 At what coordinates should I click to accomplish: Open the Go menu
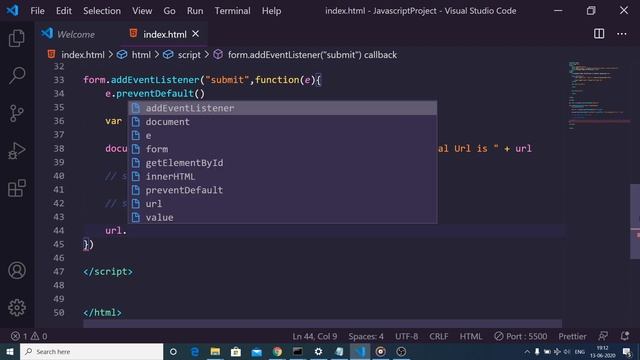pyautogui.click(x=169, y=11)
